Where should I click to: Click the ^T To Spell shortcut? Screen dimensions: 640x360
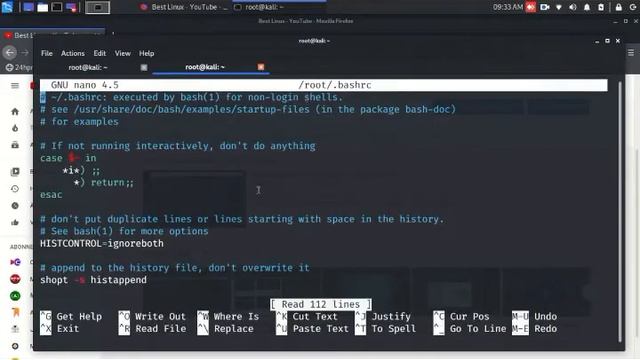click(x=385, y=329)
